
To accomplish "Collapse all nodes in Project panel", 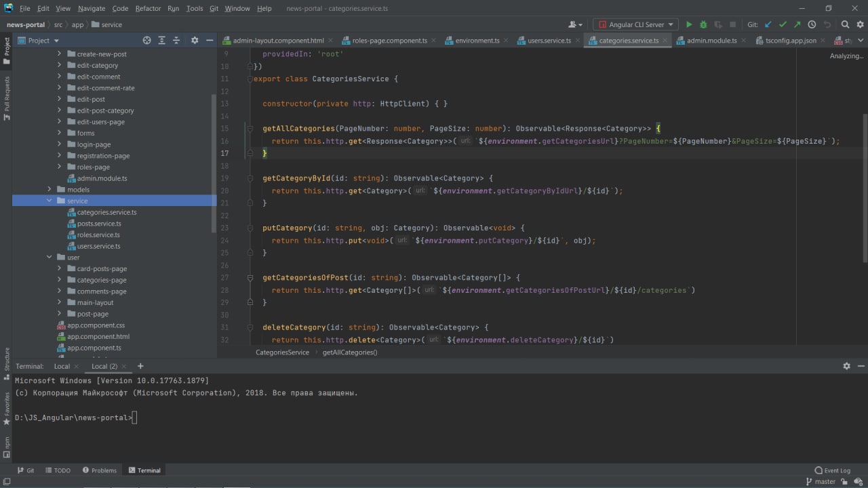I will 175,41.
